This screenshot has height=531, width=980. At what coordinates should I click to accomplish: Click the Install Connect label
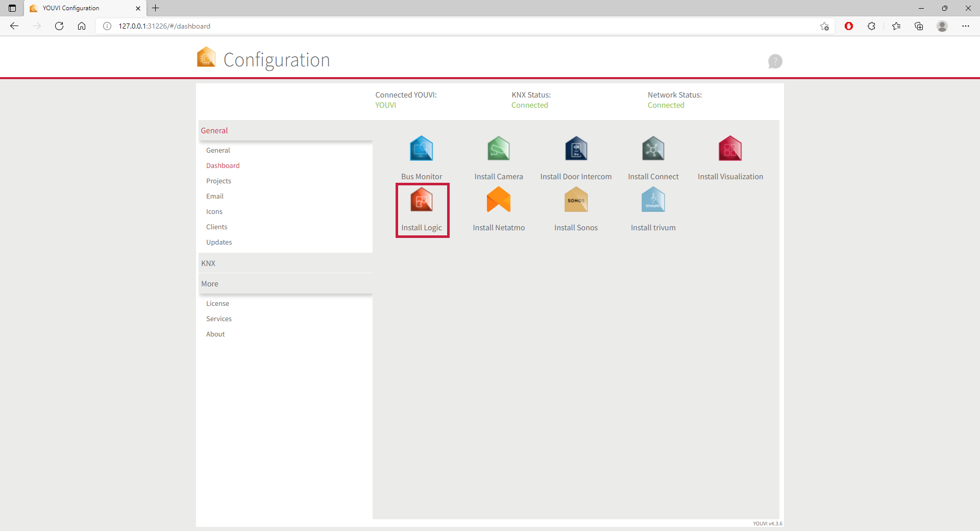[653, 177]
